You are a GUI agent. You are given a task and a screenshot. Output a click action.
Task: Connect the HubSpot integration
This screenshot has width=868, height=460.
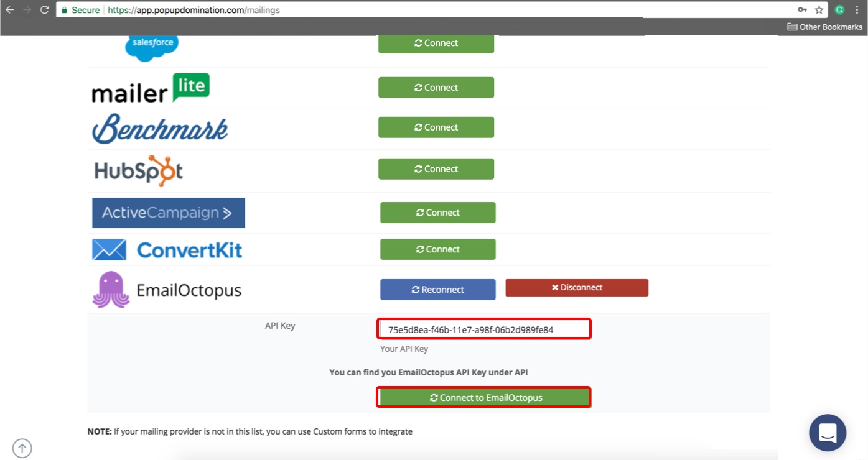coord(436,169)
